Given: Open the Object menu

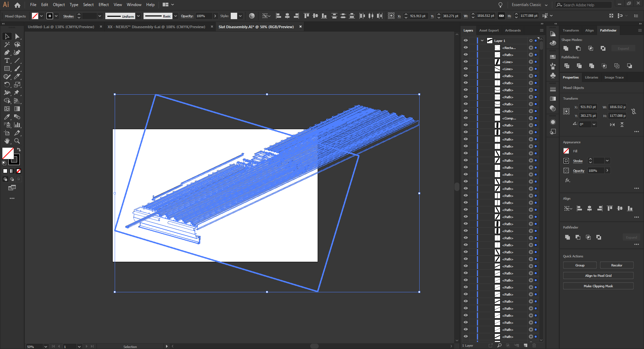Looking at the screenshot, I should click(x=59, y=4).
